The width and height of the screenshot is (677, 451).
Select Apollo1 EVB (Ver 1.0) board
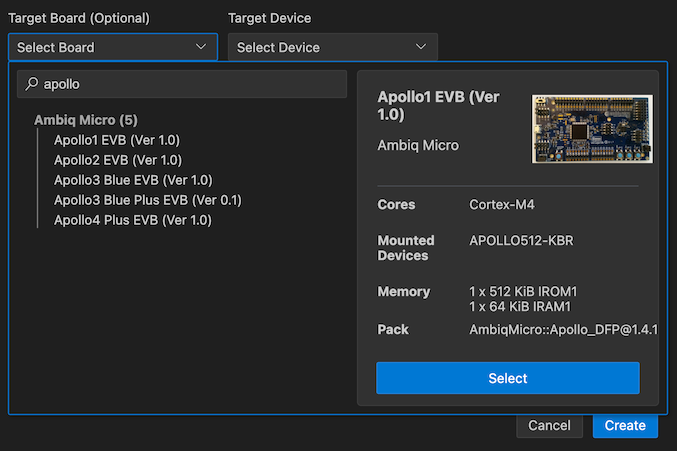coord(117,140)
